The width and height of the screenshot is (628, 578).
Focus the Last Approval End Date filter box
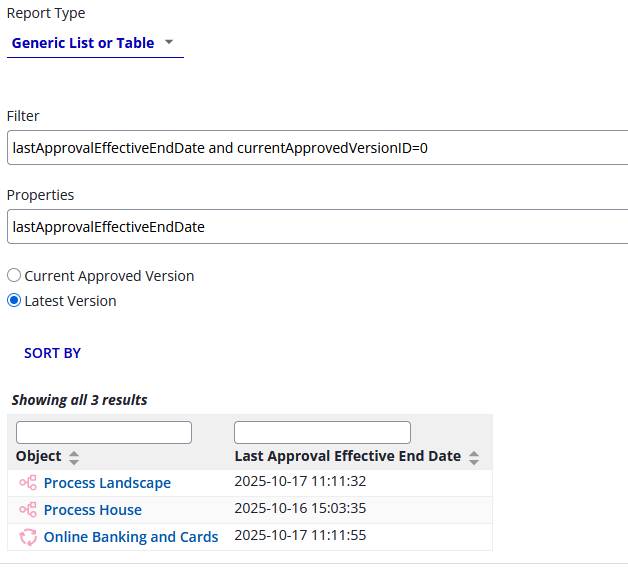[x=322, y=432]
